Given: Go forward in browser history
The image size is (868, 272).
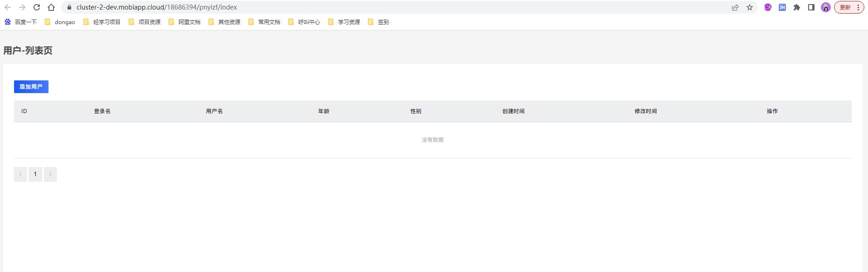Looking at the screenshot, I should point(22,7).
